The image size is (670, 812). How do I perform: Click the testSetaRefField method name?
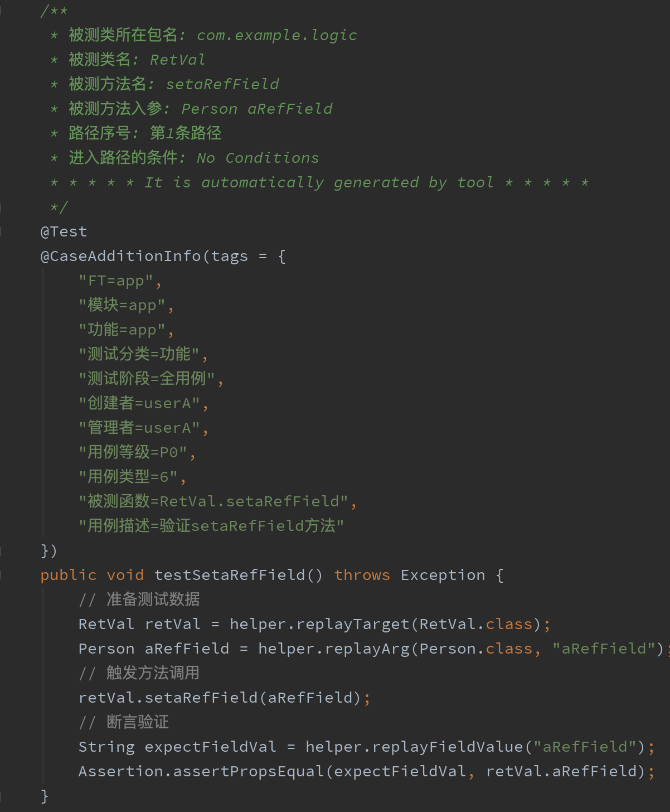230,575
